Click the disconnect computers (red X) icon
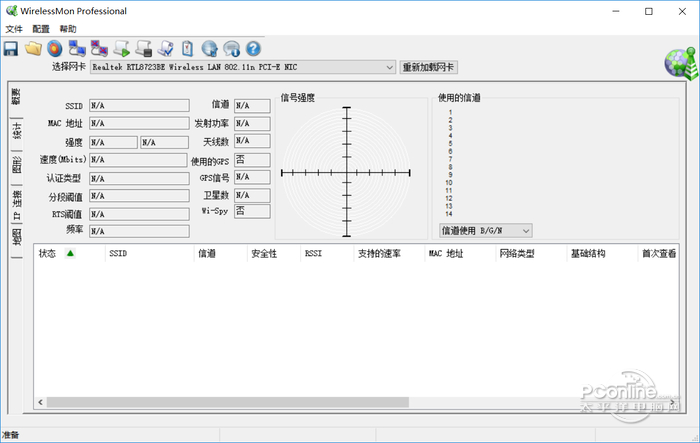The height and width of the screenshot is (443, 700). [99, 49]
